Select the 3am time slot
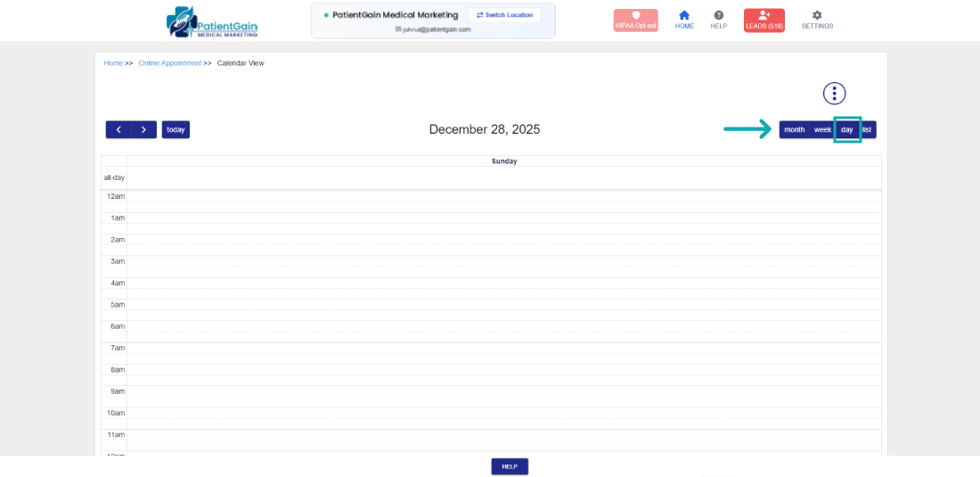Screen dimensions: 980x477 (503, 261)
